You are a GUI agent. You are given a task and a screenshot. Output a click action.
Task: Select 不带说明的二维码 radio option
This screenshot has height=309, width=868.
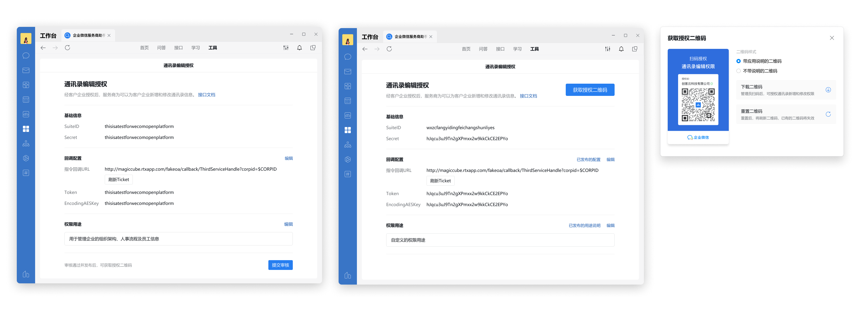[738, 71]
